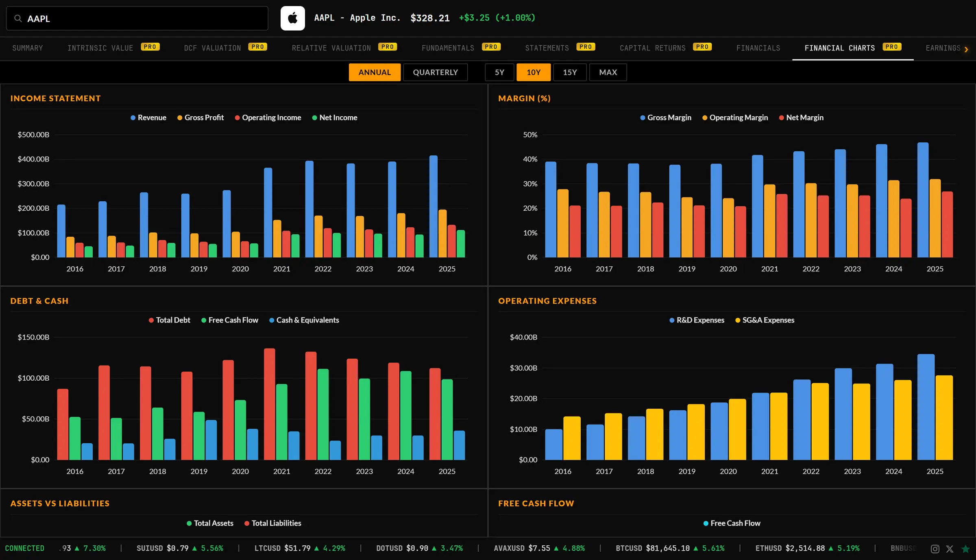Click the $328.21 stock price
976x560 pixels.
click(x=430, y=18)
